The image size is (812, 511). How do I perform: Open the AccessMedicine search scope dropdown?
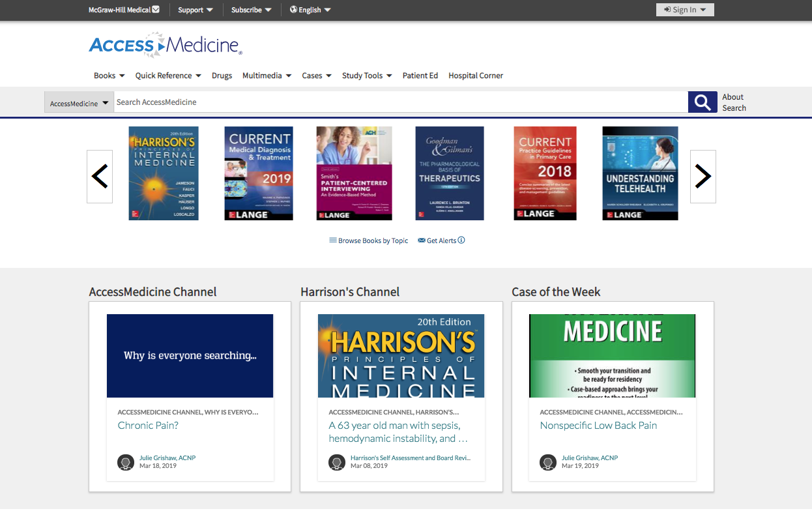click(79, 102)
